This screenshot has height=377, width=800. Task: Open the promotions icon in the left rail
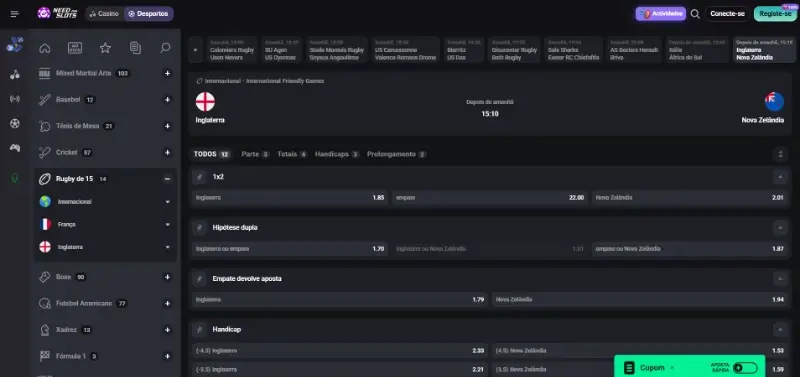pos(15,44)
